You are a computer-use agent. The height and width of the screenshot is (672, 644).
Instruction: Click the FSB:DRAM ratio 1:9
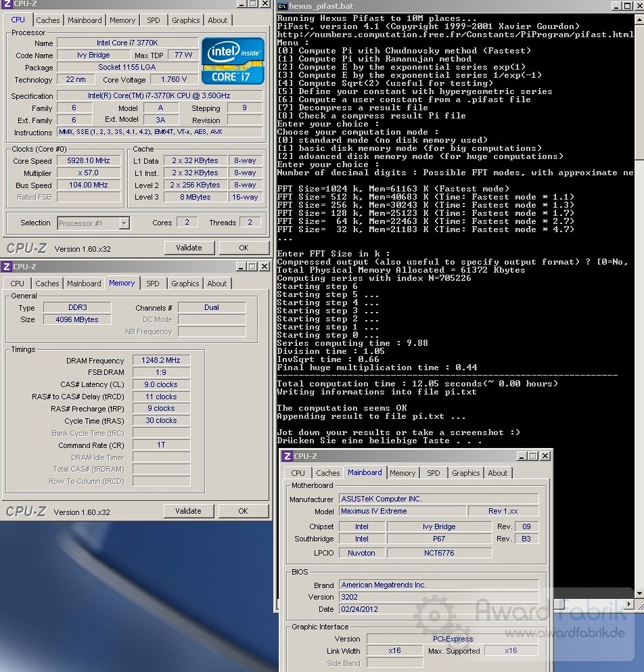coord(161,372)
